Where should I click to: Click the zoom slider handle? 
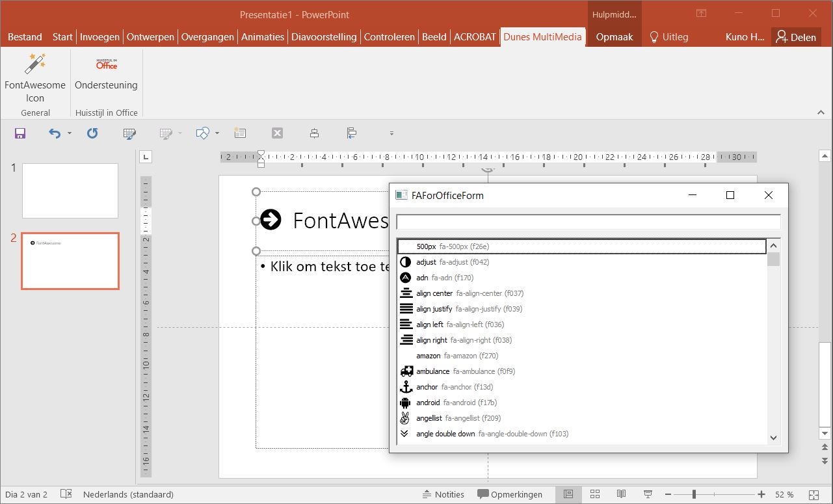pyautogui.click(x=694, y=494)
